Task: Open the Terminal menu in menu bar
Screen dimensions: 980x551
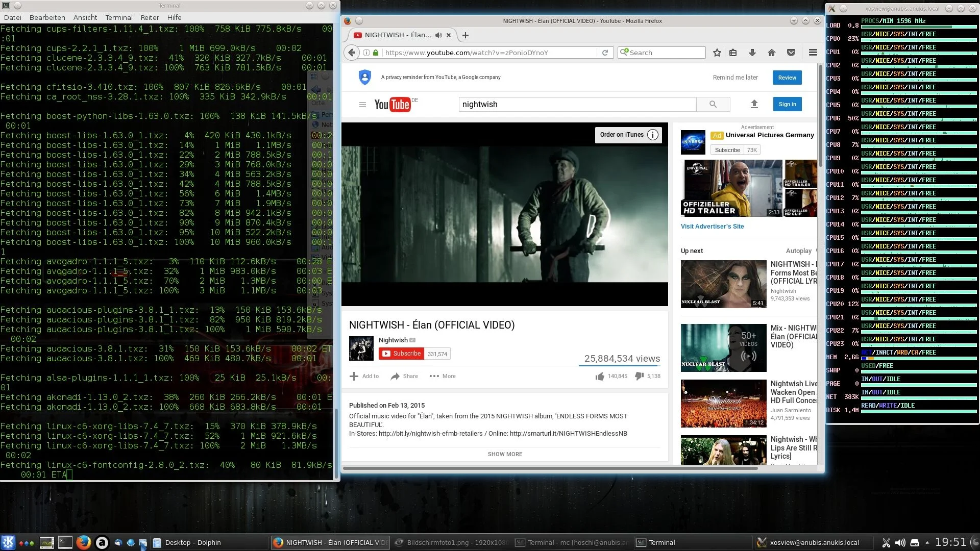Action: [x=119, y=17]
